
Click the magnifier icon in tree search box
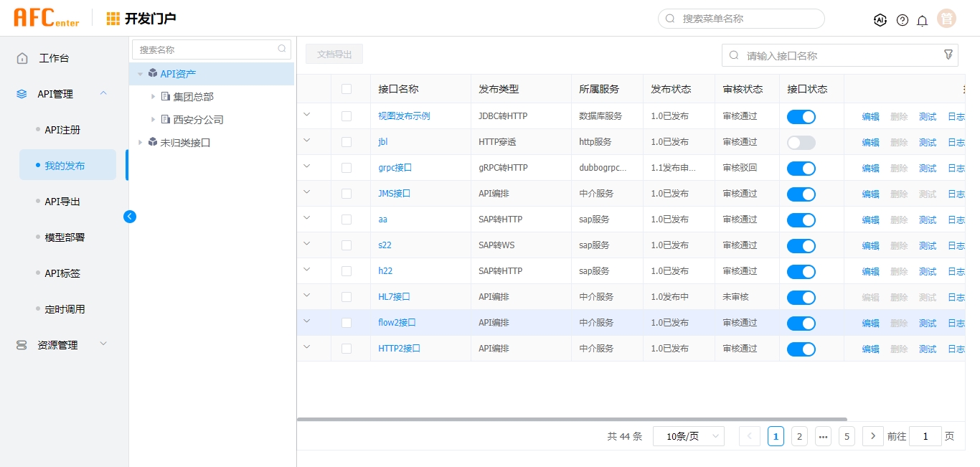(x=282, y=49)
